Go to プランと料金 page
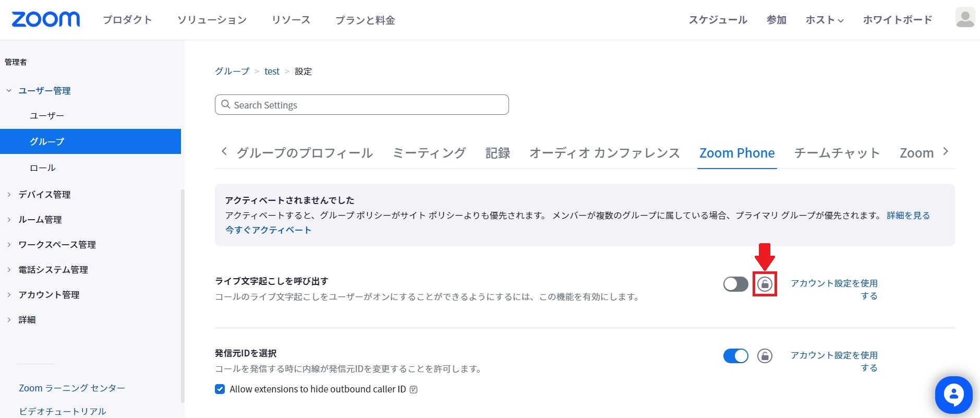980x418 pixels. pos(365,20)
